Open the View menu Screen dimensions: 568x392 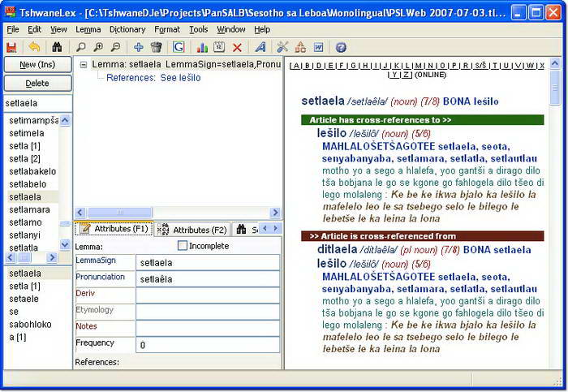(58, 29)
